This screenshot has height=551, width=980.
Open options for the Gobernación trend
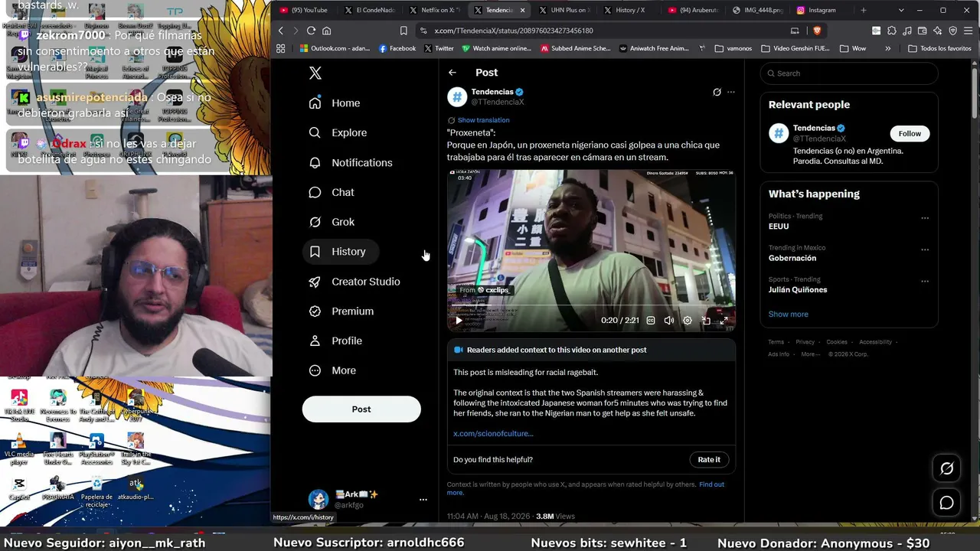(925, 249)
